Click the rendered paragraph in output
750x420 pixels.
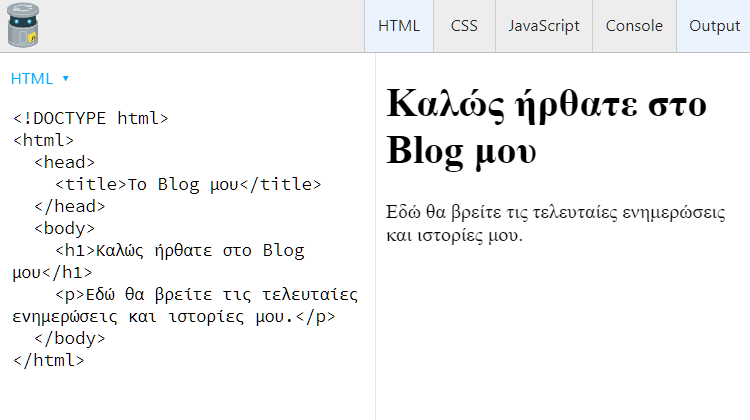coord(555,223)
